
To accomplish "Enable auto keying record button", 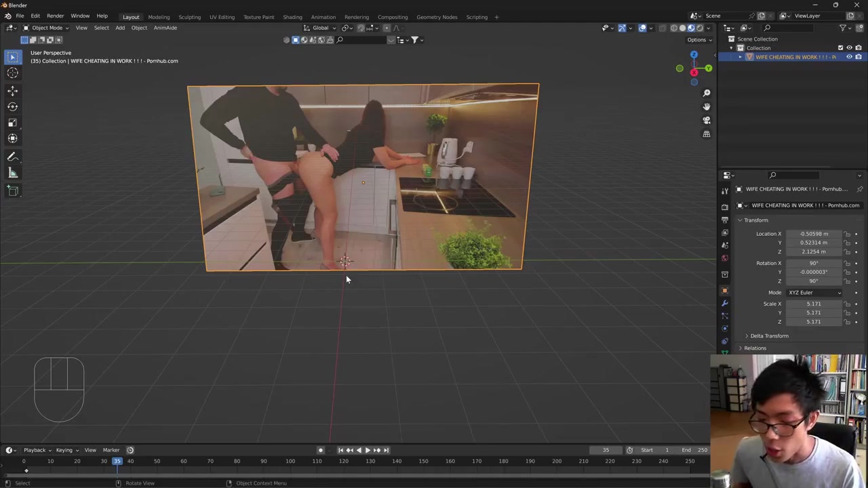I will click(x=321, y=450).
